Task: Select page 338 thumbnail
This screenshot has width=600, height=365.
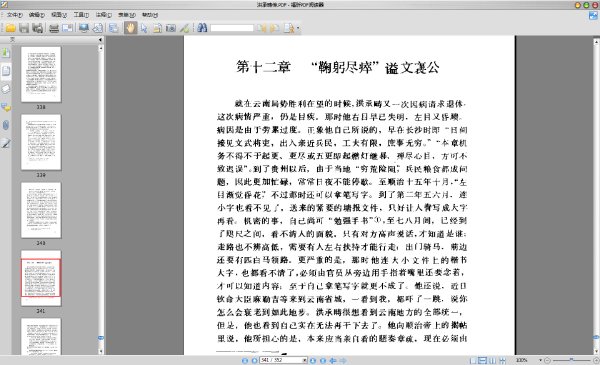Action: click(x=41, y=74)
